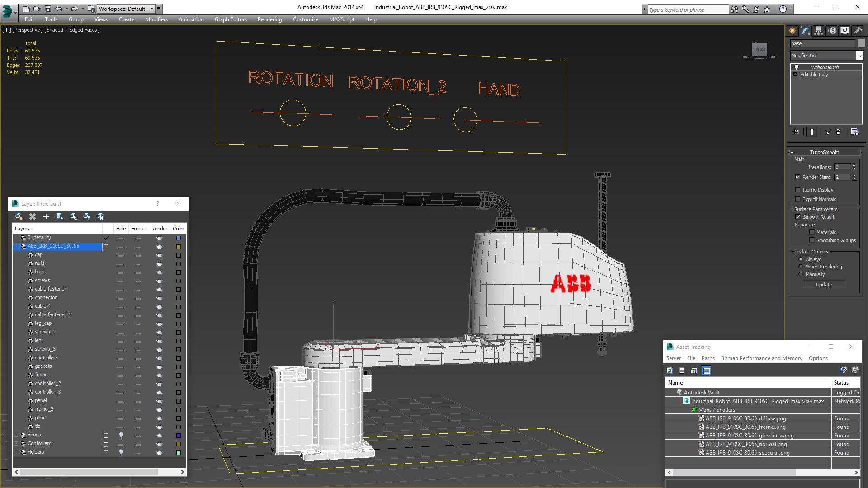Open Favorites star icon in InfoCenter
Viewport: 868px width, 488px height.
(x=767, y=9)
